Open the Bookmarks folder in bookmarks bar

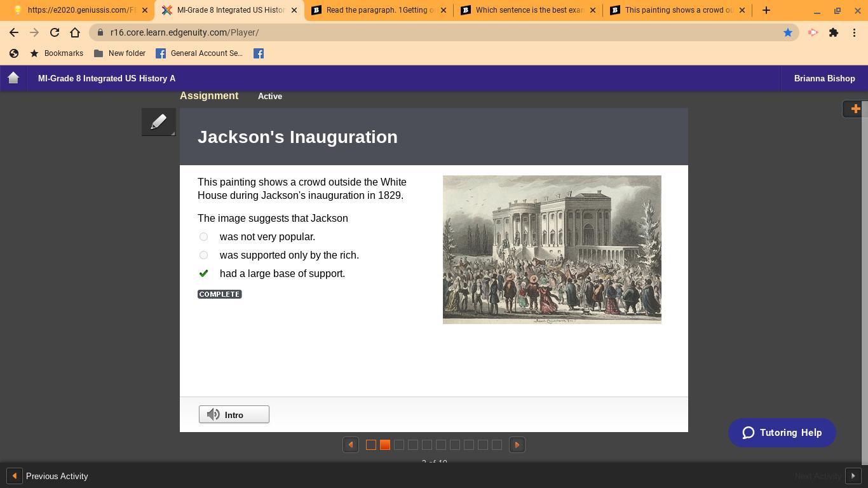57,53
